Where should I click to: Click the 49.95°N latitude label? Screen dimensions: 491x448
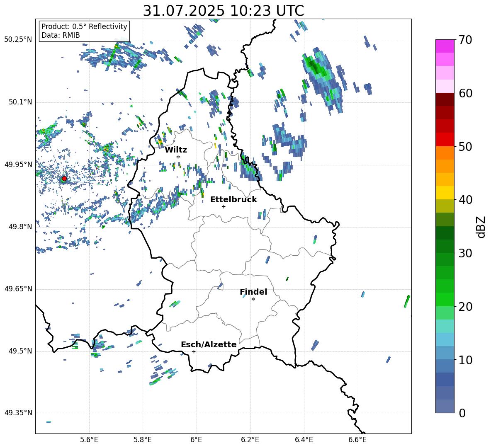[18, 165]
